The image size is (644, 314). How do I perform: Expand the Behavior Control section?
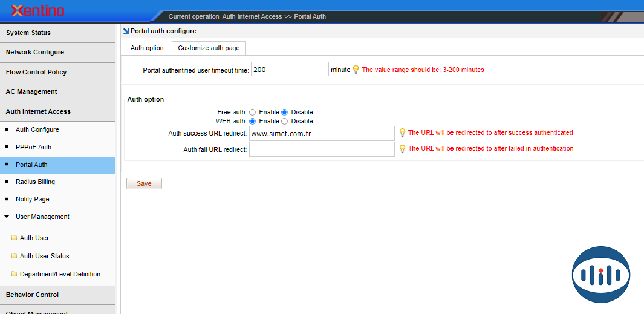point(33,295)
